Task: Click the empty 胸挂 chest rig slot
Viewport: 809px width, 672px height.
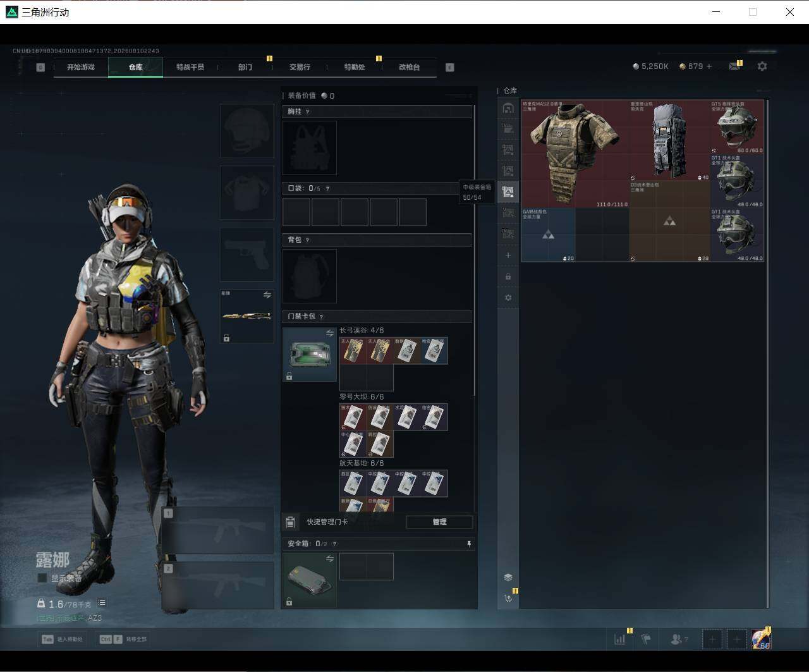Action: 310,148
